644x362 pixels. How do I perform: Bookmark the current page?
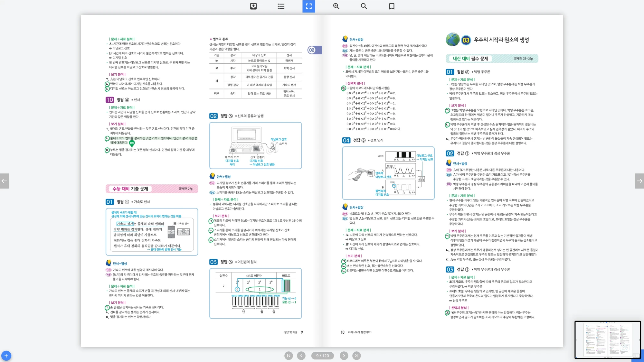tap(392, 6)
